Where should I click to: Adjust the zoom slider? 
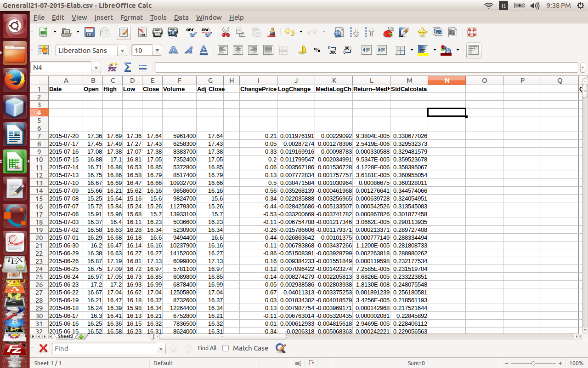[533, 363]
